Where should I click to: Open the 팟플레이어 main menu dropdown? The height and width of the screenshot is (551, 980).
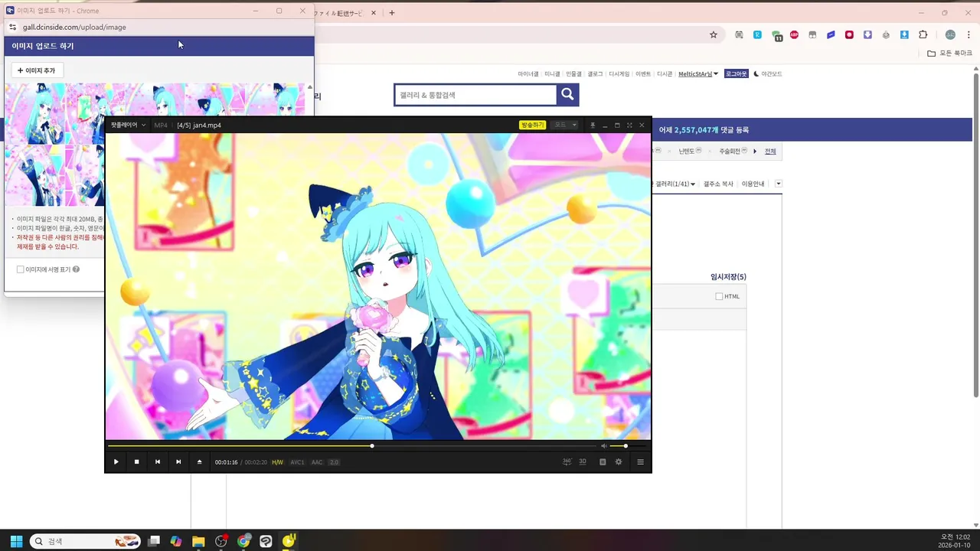(x=128, y=125)
